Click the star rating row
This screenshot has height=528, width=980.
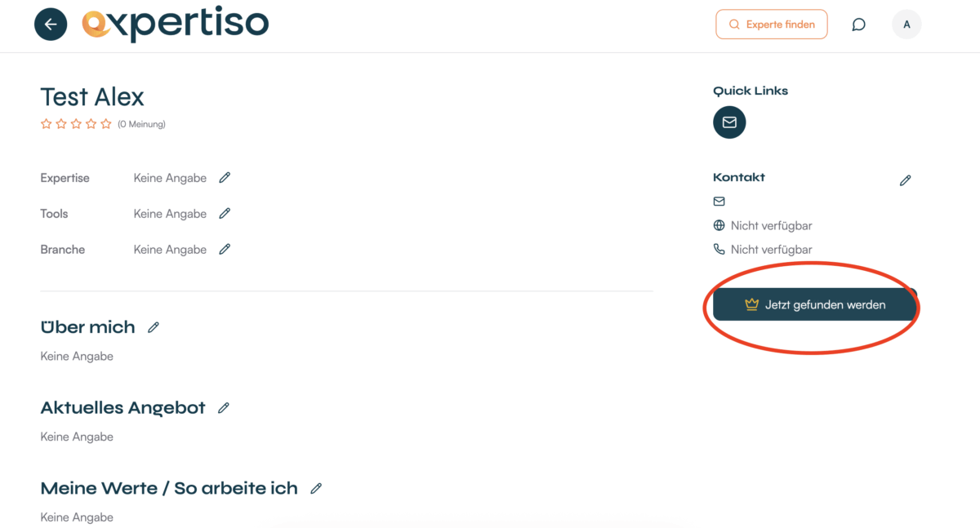click(76, 124)
